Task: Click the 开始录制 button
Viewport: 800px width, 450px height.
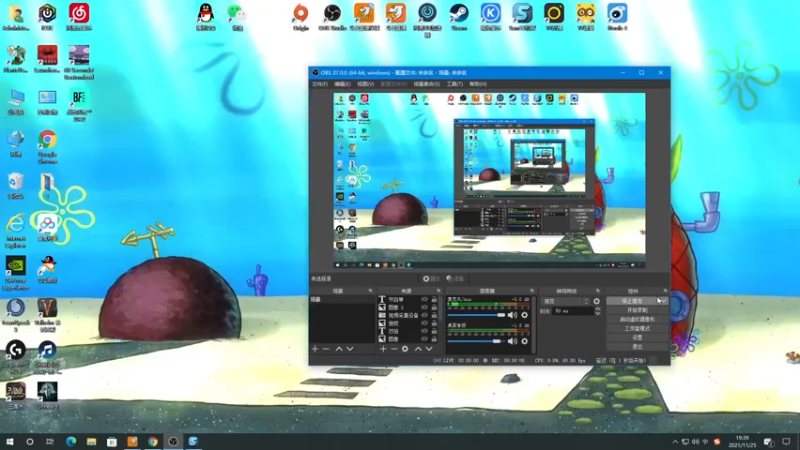Action: [637, 310]
